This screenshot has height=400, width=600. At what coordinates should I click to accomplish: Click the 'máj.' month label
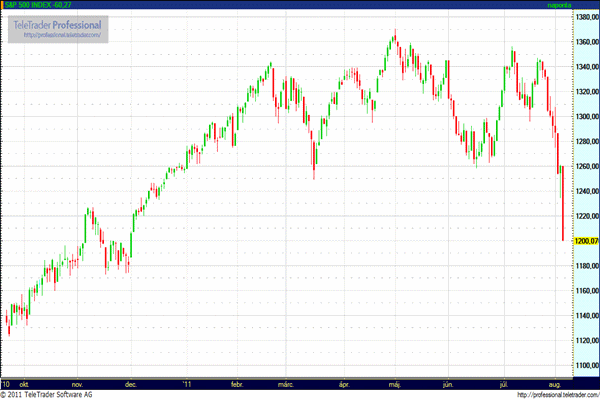click(x=394, y=383)
